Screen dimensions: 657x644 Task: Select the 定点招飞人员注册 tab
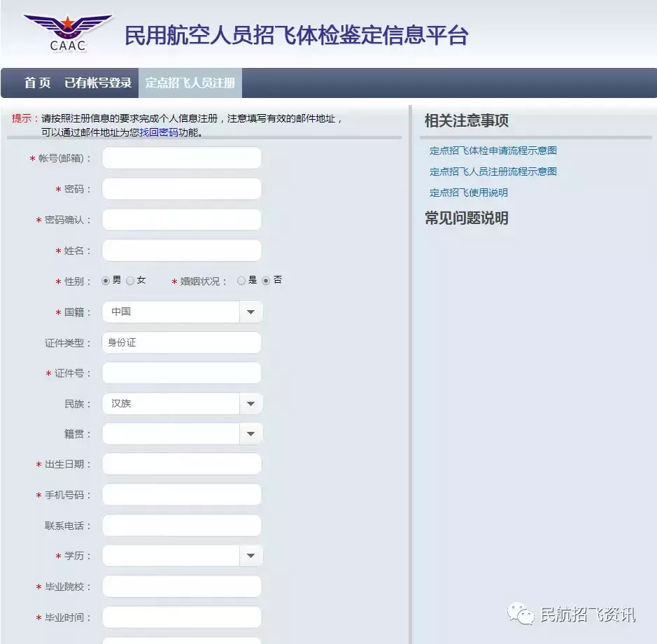(x=190, y=83)
